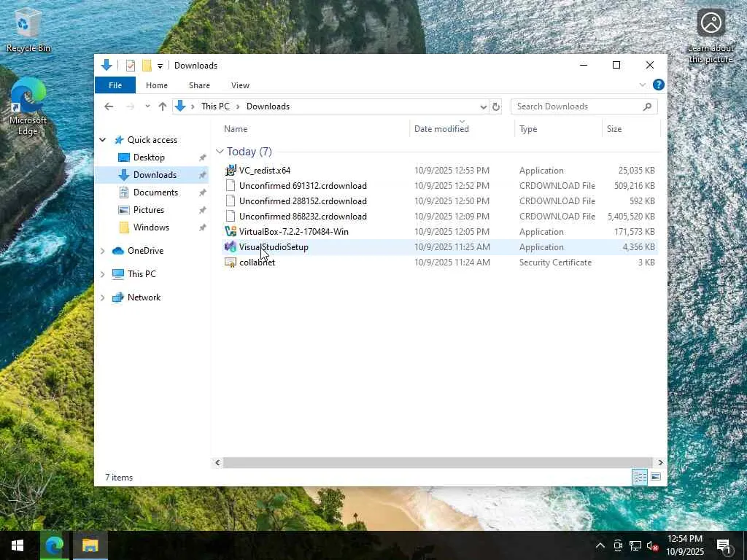
Task: Click the horizontal scrollbar right arrow
Action: [x=660, y=462]
